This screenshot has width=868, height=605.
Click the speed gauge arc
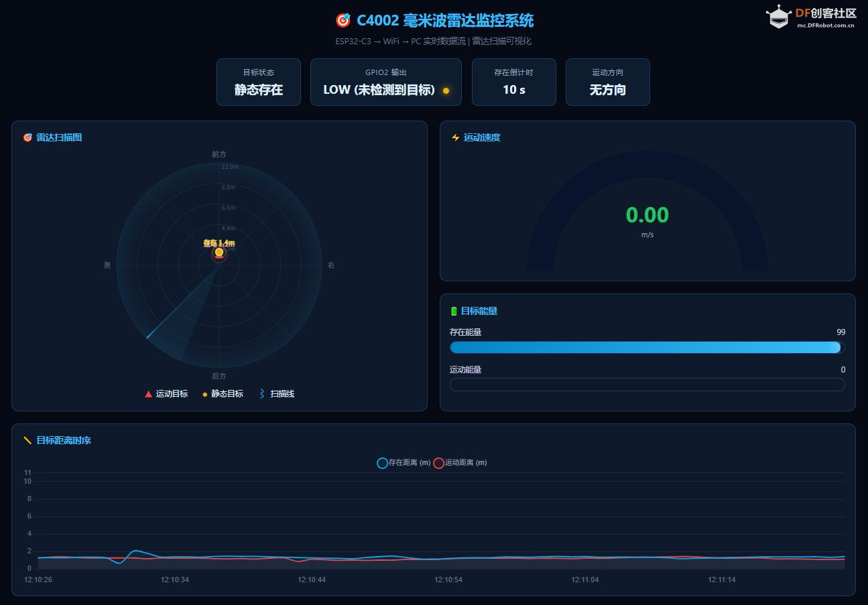647,164
